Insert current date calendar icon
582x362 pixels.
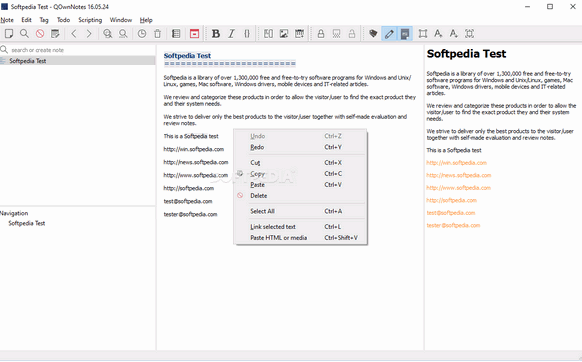(300, 34)
